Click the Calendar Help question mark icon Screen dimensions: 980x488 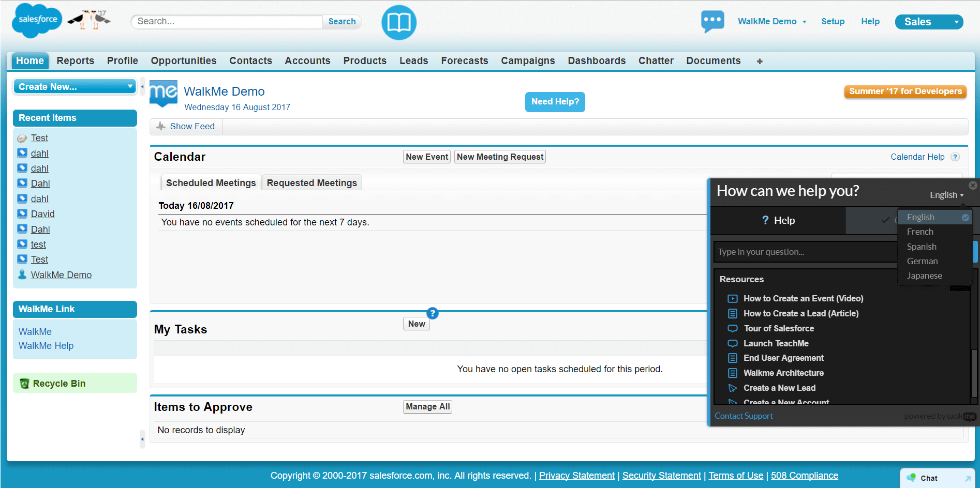[x=956, y=157]
